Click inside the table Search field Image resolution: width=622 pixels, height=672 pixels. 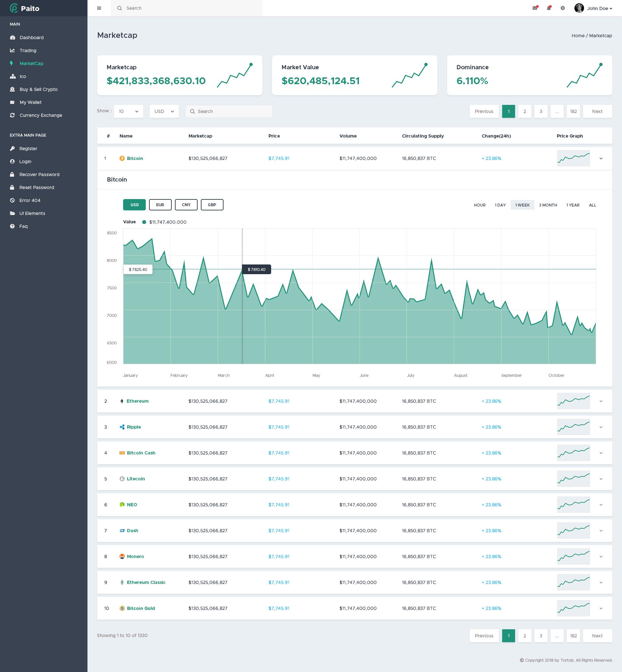(x=229, y=111)
